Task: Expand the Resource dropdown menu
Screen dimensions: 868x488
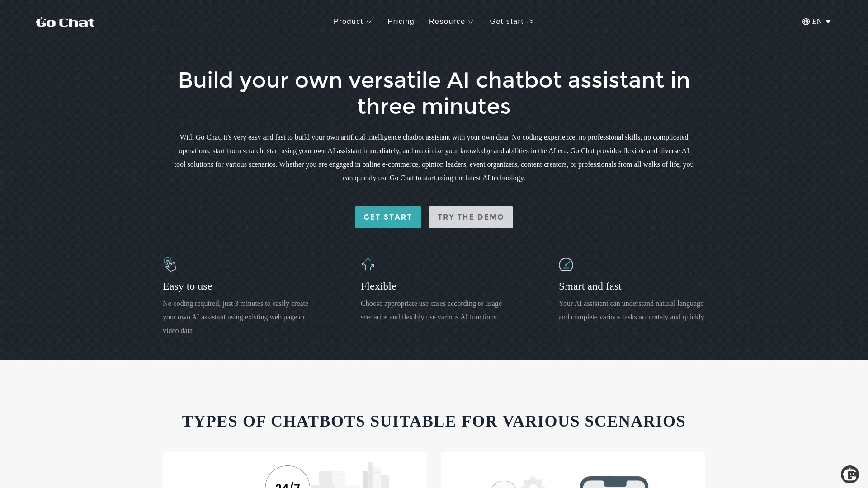Action: [x=451, y=21]
